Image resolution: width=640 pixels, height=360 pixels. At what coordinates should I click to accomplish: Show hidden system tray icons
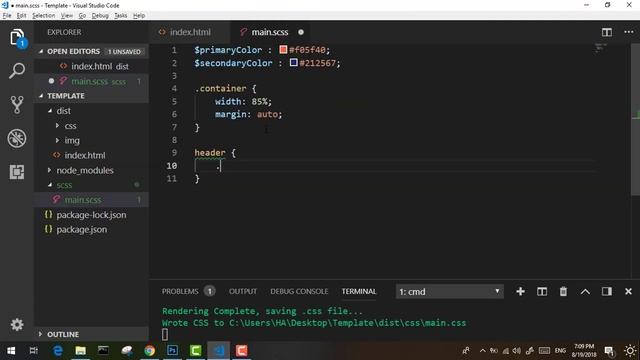pos(482,351)
